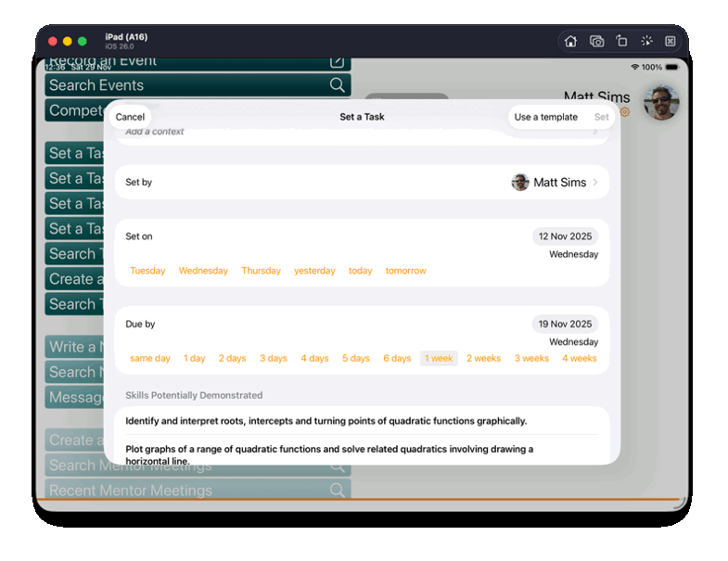Open the Due by date 19 Nov 2025
The image size is (728, 561).
tap(565, 325)
